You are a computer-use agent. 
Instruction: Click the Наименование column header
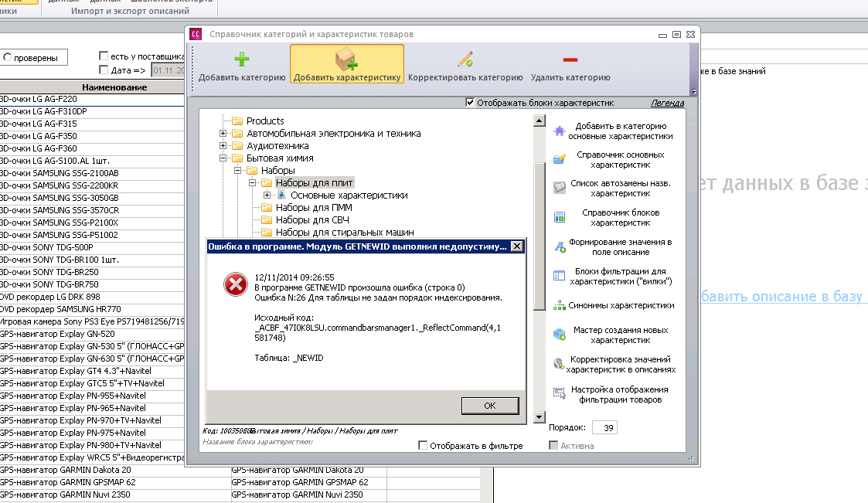[x=92, y=87]
